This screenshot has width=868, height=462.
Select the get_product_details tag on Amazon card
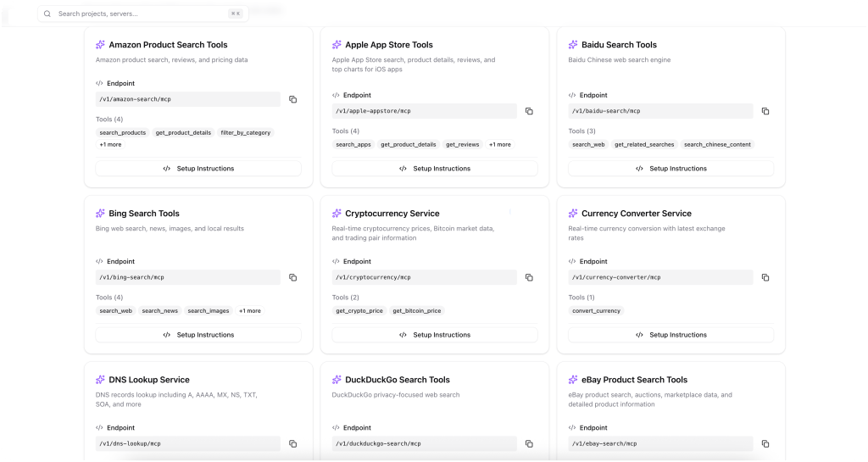(x=183, y=133)
